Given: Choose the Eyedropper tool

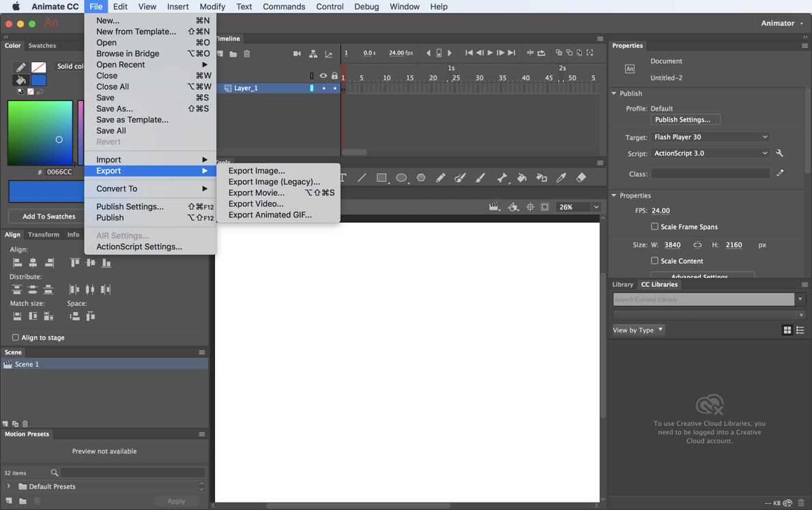Looking at the screenshot, I should (561, 178).
